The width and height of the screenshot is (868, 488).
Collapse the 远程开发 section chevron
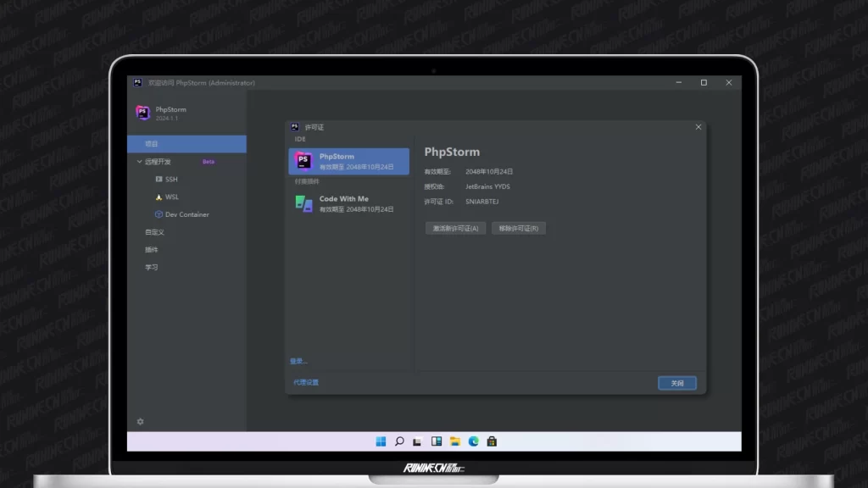point(140,162)
